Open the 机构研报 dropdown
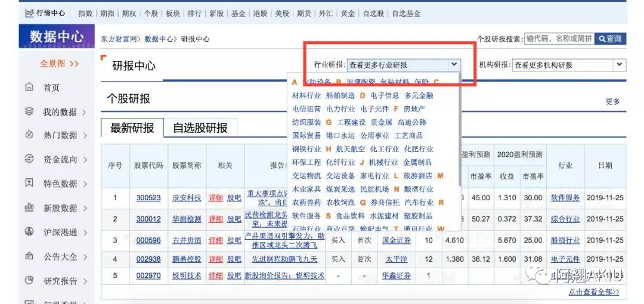 [569, 65]
